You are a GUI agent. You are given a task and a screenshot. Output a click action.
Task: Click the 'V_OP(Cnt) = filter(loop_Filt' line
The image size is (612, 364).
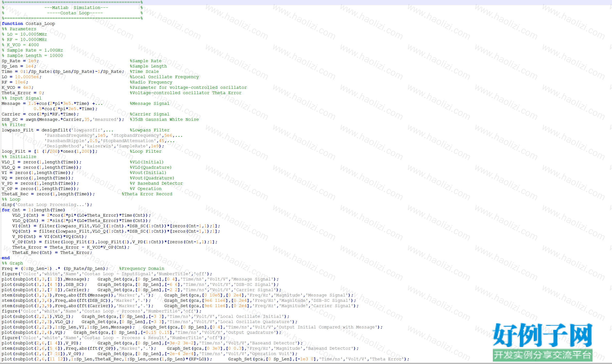[115, 242]
